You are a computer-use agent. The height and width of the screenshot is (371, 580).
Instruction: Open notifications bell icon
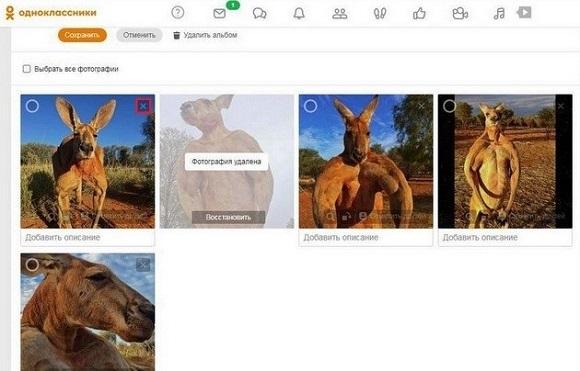pyautogui.click(x=299, y=13)
